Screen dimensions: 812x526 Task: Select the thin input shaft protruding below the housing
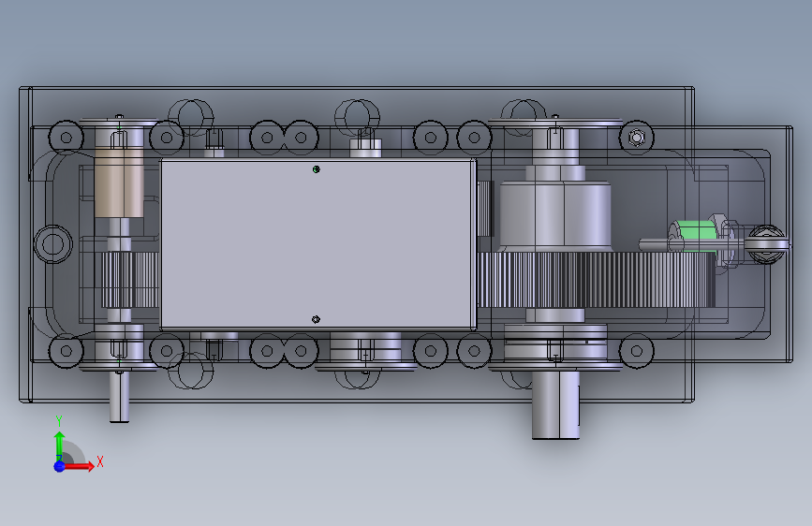coord(119,397)
